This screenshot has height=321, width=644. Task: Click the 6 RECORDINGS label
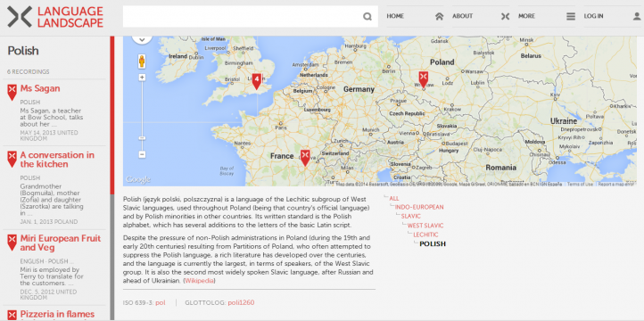[x=29, y=72]
